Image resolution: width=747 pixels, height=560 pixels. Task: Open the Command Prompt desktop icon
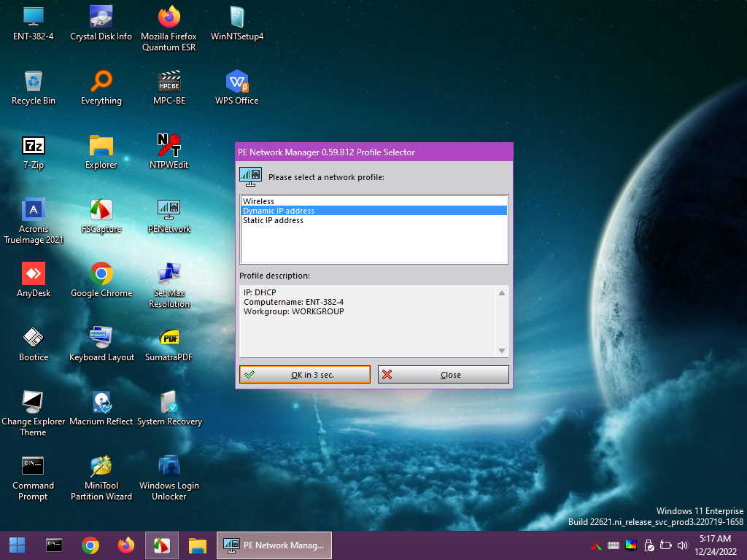33,478
